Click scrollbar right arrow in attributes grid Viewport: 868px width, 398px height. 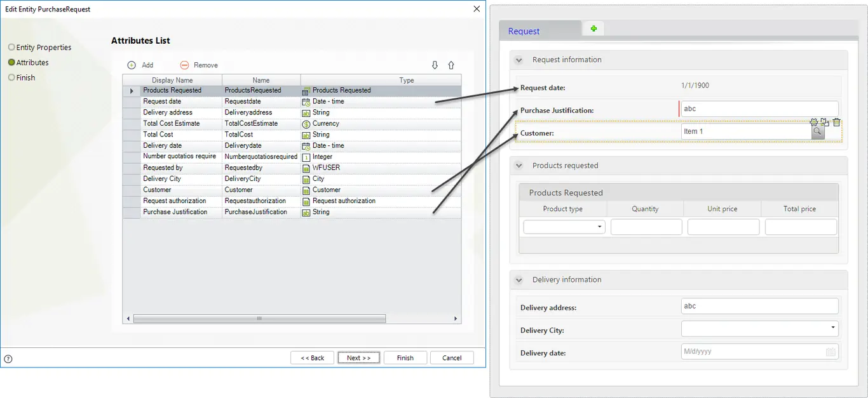tap(456, 319)
